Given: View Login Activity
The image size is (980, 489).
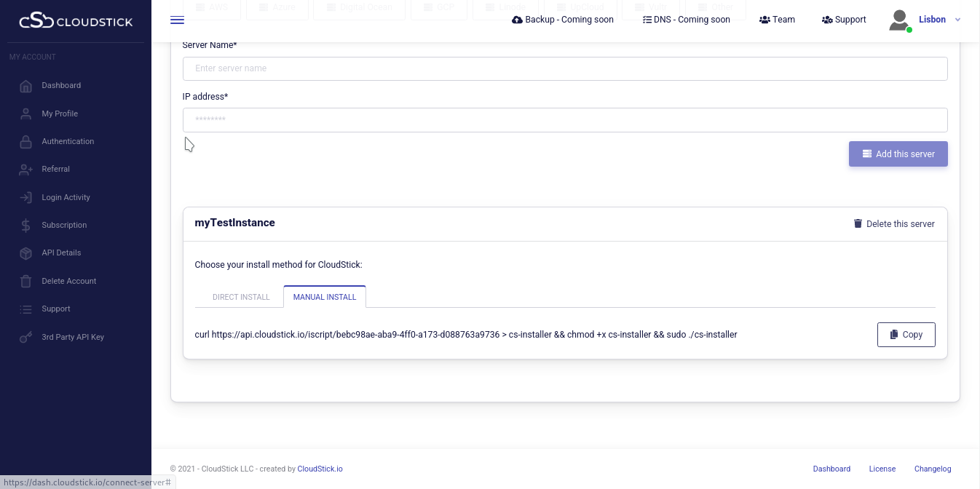Looking at the screenshot, I should [66, 197].
